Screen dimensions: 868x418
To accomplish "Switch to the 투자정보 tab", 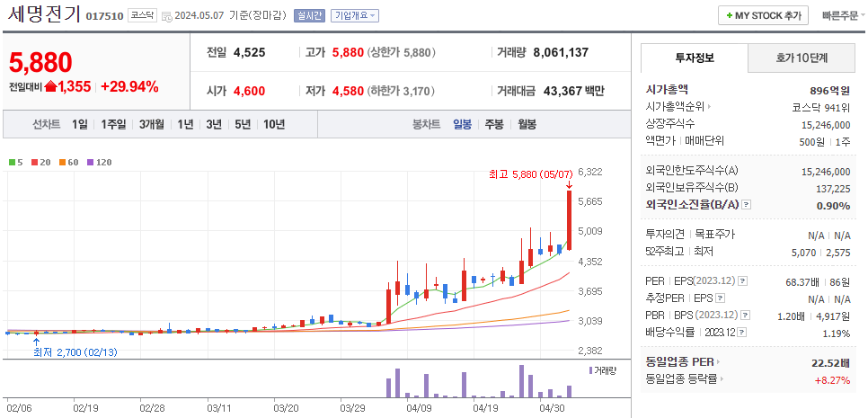I will (695, 58).
